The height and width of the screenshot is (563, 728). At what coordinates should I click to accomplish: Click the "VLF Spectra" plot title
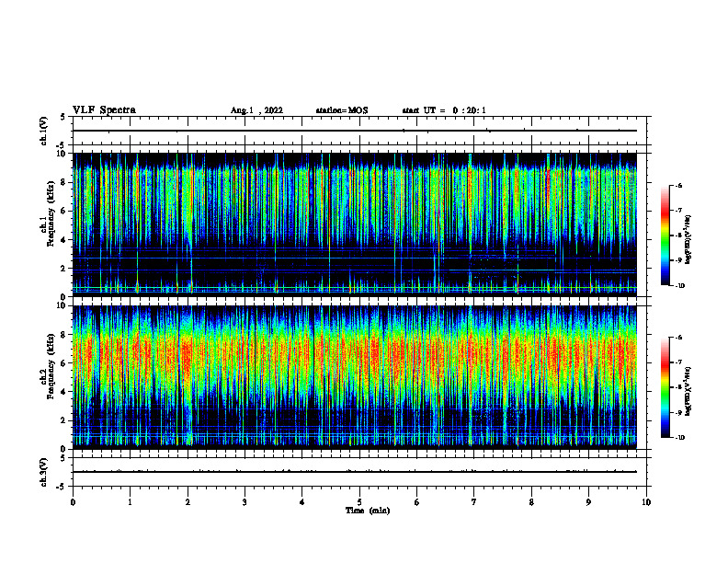[104, 110]
